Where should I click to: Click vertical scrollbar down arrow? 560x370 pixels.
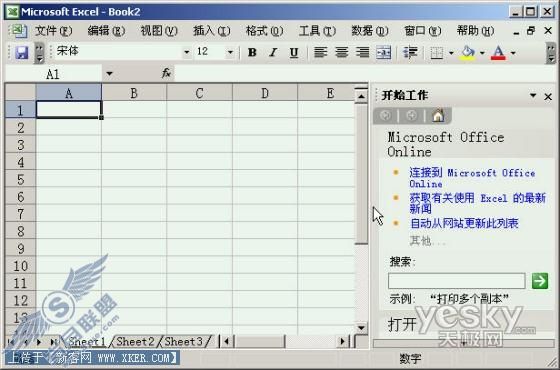coord(361,327)
